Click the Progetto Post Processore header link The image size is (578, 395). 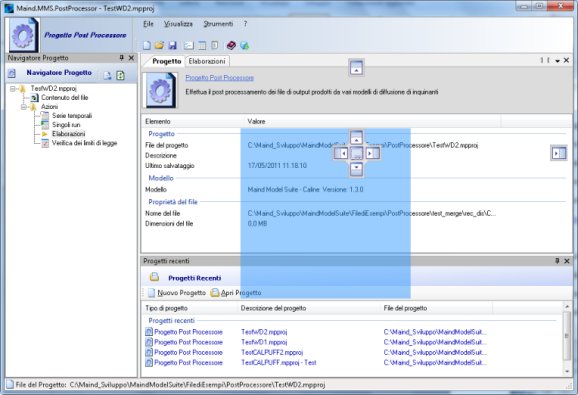(x=219, y=78)
